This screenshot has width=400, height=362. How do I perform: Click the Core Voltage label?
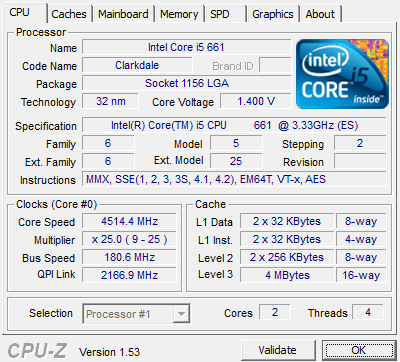[183, 102]
